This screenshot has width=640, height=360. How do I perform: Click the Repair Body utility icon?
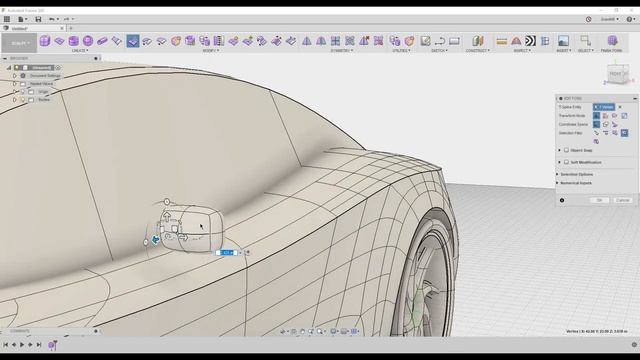409,41
